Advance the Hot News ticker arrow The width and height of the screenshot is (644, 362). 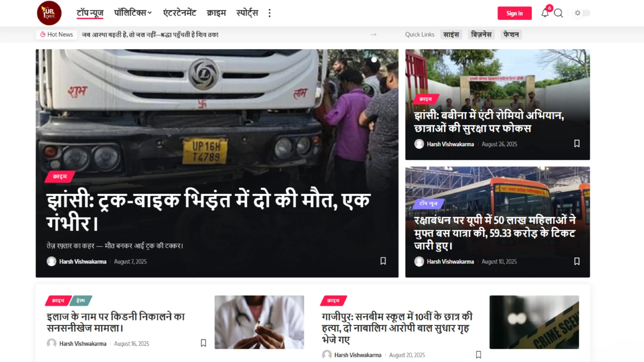(373, 35)
